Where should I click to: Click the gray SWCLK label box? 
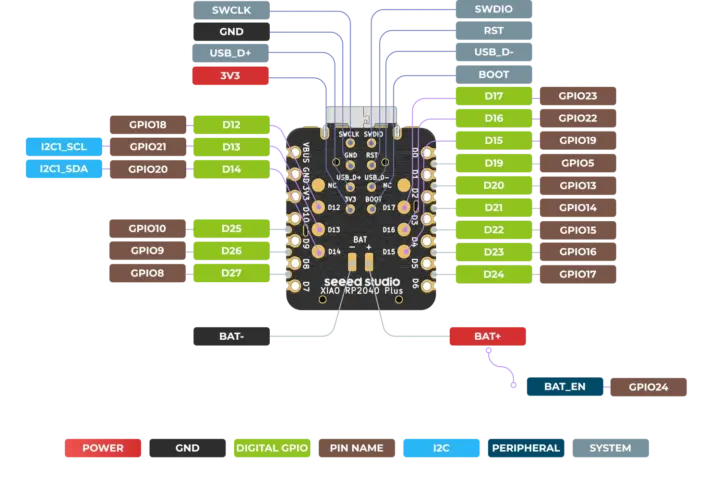click(x=231, y=10)
